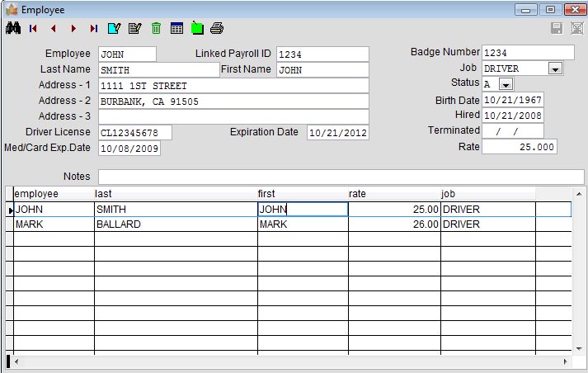Go to the next employee record

click(x=73, y=29)
